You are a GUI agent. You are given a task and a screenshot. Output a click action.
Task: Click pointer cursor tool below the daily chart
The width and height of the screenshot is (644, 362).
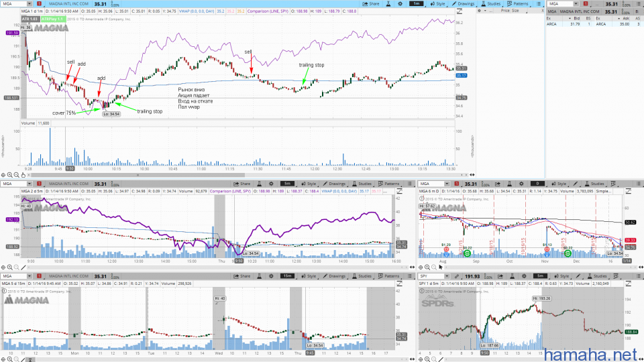pyautogui.click(x=441, y=267)
